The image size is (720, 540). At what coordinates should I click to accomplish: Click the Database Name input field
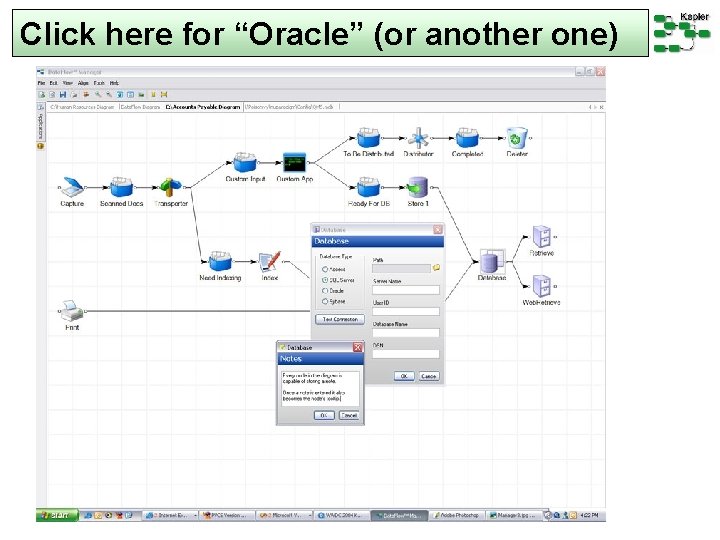(x=405, y=333)
